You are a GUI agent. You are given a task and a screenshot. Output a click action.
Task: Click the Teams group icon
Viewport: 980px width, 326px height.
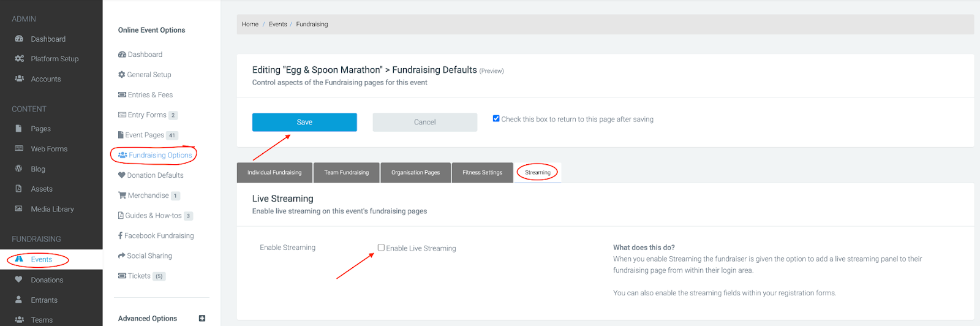pyautogui.click(x=19, y=320)
